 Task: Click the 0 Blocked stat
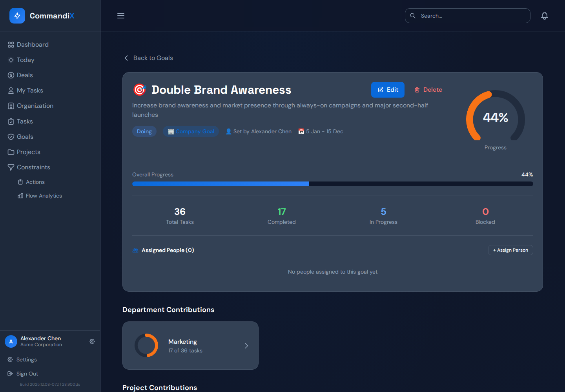point(485,216)
